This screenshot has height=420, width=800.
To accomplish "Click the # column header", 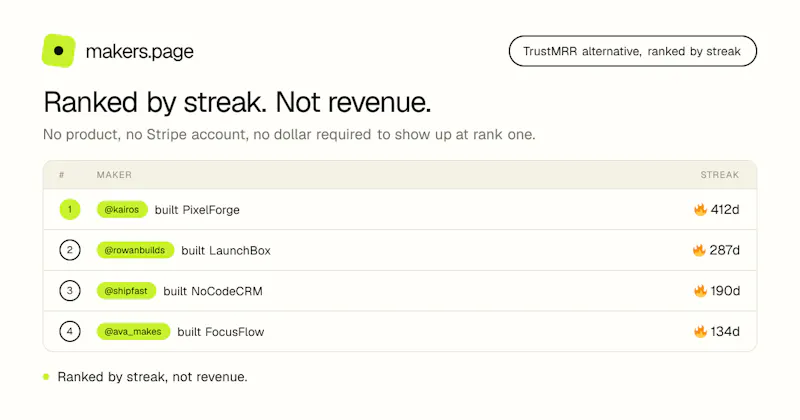I will (x=62, y=175).
